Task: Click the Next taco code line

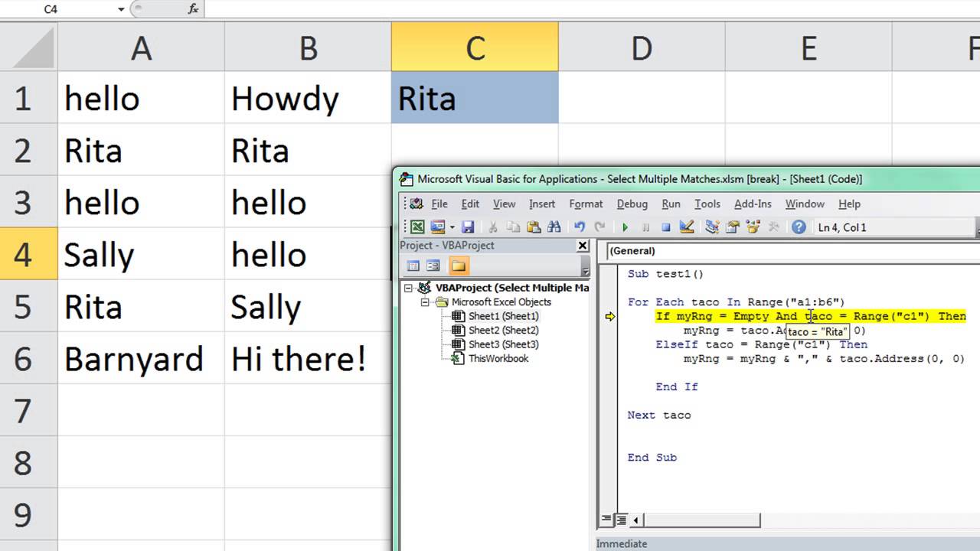Action: pyautogui.click(x=659, y=415)
